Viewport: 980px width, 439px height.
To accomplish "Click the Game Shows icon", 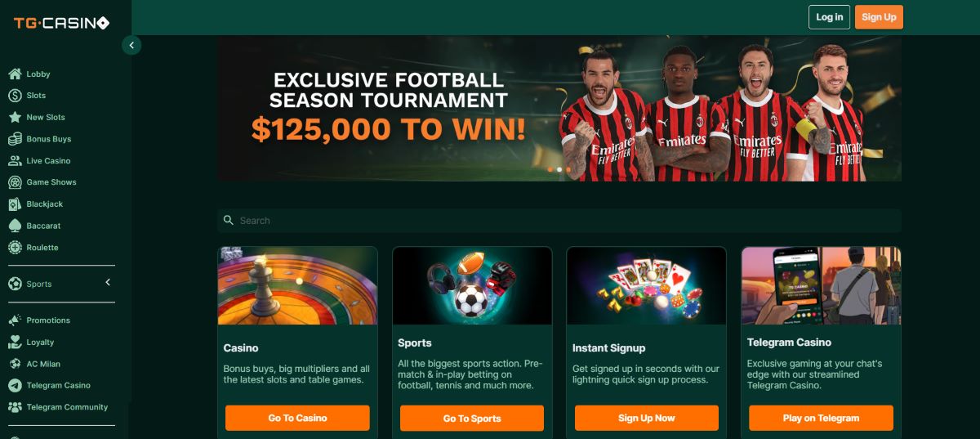I will [15, 182].
